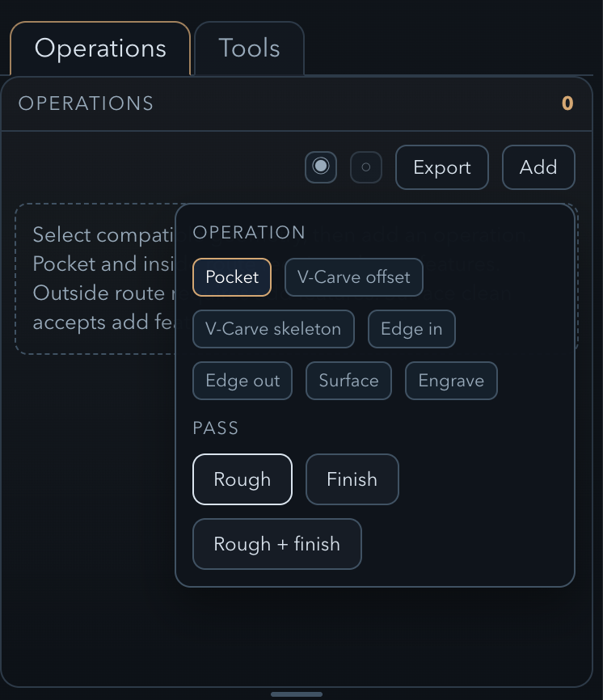The width and height of the screenshot is (603, 700).
Task: Select the Edge out operation
Action: tap(242, 381)
